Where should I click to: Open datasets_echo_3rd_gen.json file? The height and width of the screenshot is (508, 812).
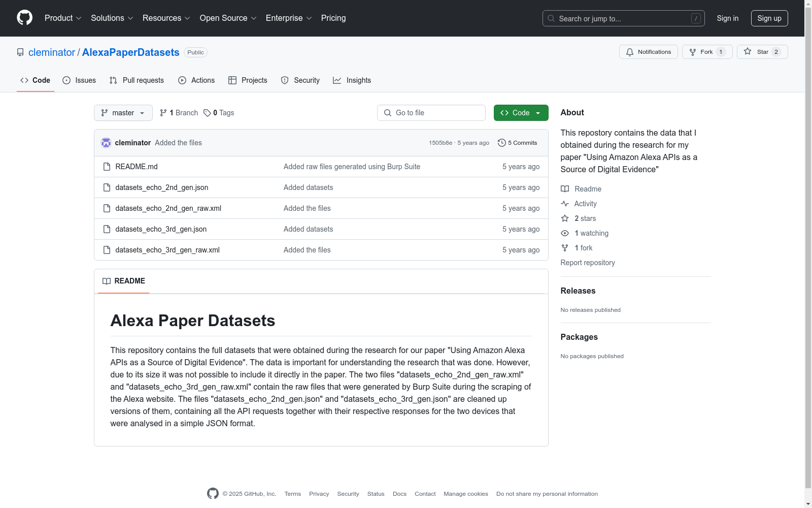(x=161, y=229)
